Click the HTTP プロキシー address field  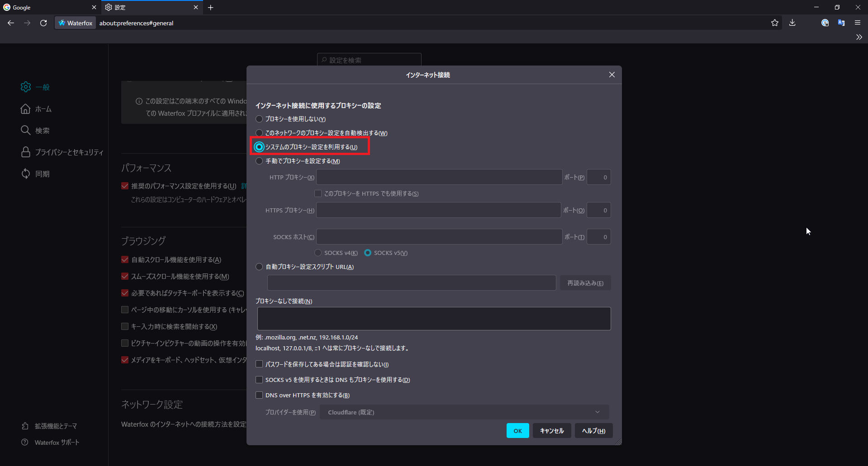439,177
